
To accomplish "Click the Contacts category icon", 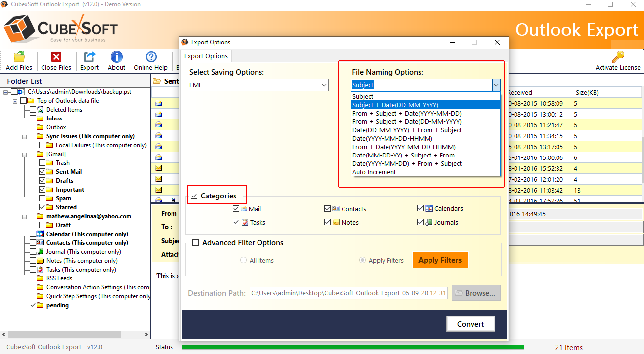I will tap(336, 209).
